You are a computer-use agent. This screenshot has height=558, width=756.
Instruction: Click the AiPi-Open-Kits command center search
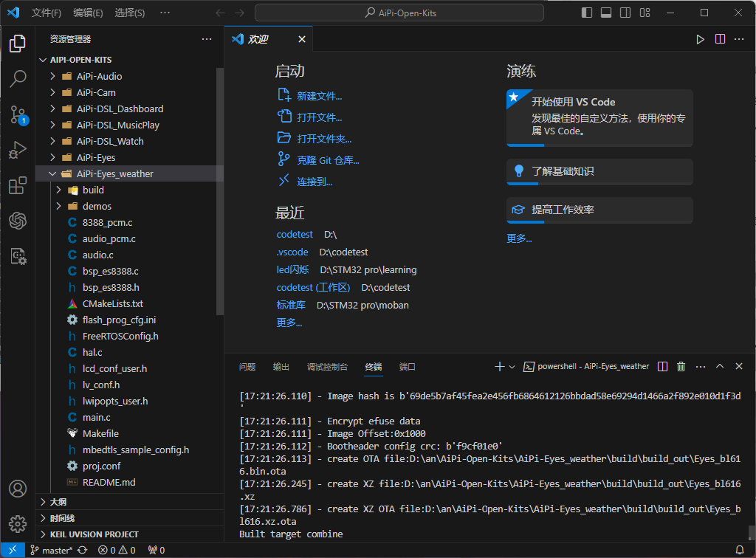(x=399, y=13)
